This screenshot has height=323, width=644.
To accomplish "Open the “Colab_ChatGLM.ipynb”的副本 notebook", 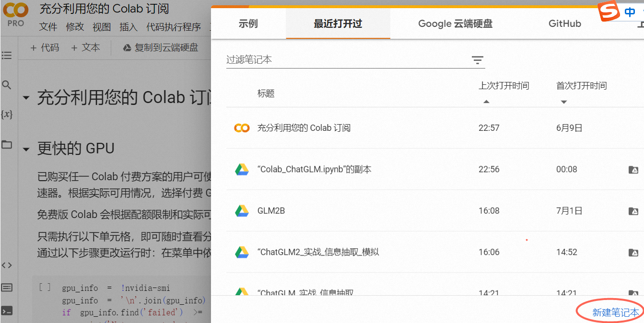I will point(315,169).
